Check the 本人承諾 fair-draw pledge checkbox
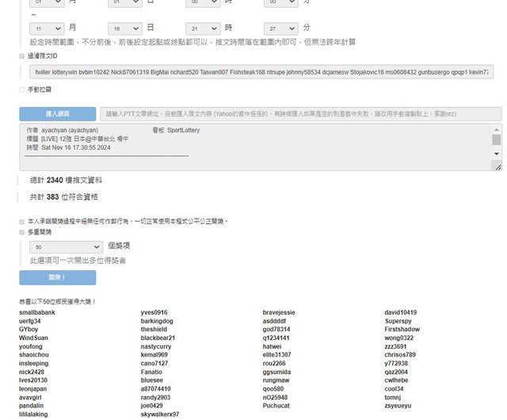This screenshot has height=420, width=507. pos(22,221)
